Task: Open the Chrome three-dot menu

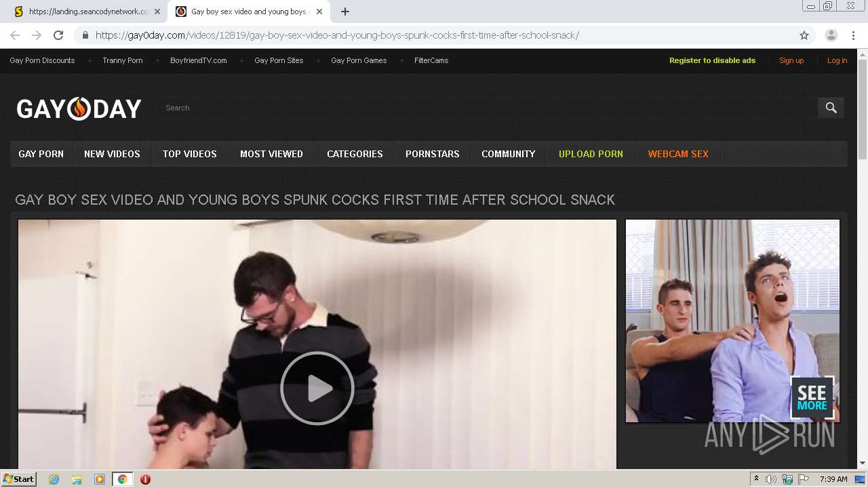Action: 852,35
